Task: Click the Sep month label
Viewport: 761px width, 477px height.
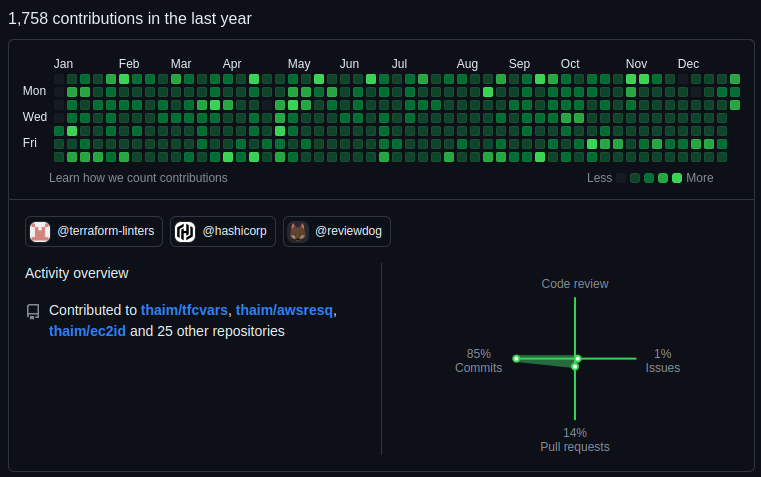Action: tap(519, 64)
